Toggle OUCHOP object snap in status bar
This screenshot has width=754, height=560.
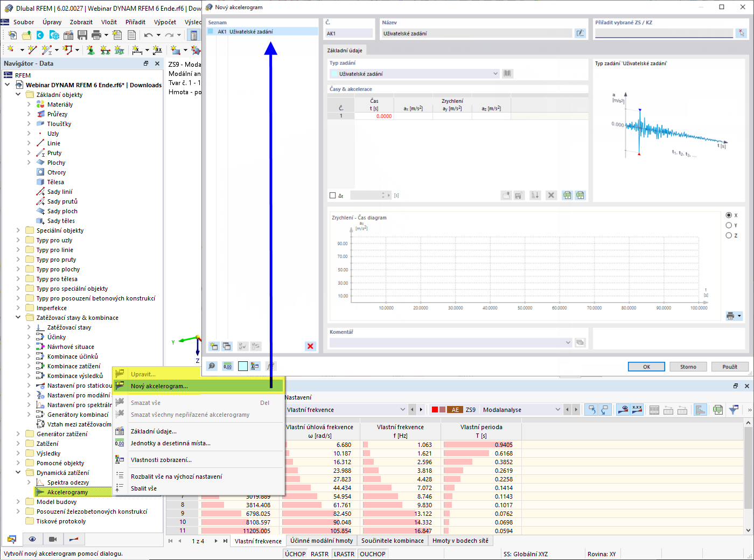[x=373, y=554]
